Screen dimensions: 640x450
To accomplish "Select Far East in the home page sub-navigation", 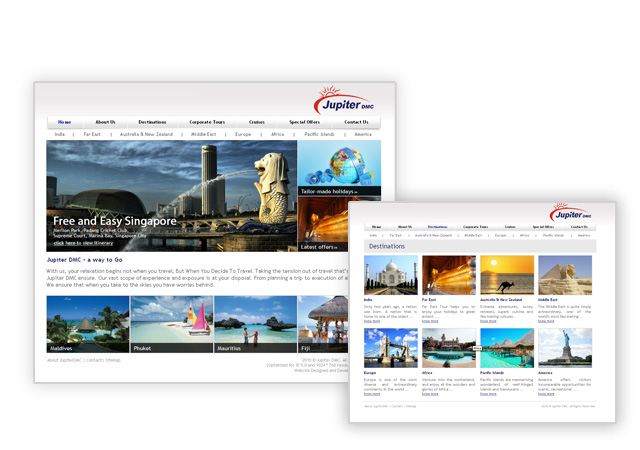I will (x=92, y=134).
